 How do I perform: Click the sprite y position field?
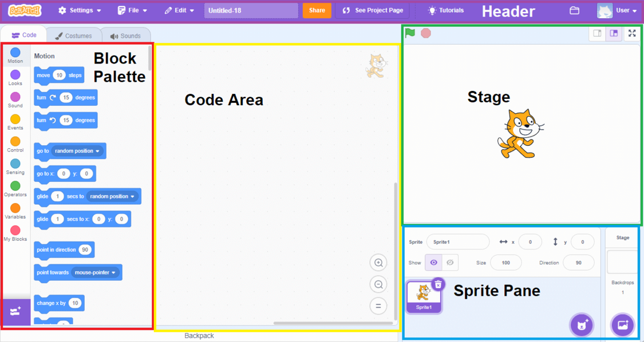coord(582,242)
